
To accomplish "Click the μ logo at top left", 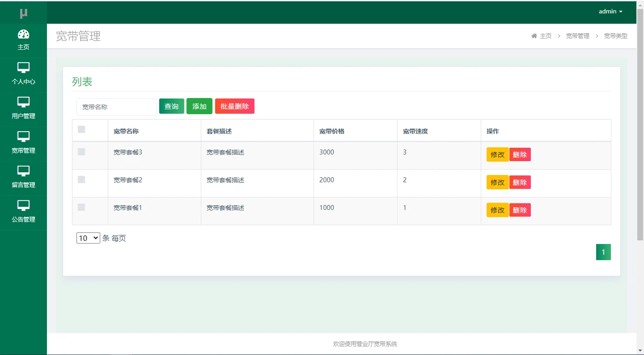I will tap(23, 13).
